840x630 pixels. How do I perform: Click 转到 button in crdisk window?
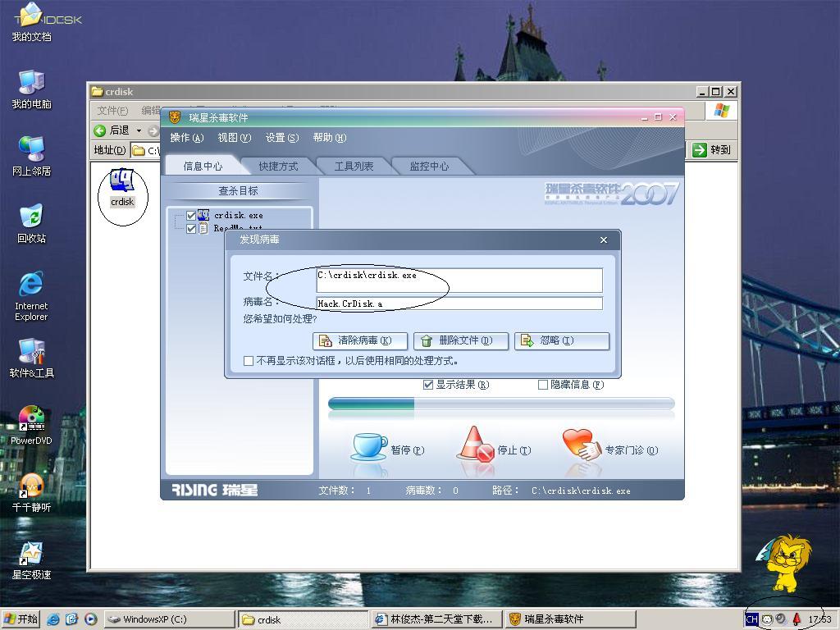tap(711, 149)
